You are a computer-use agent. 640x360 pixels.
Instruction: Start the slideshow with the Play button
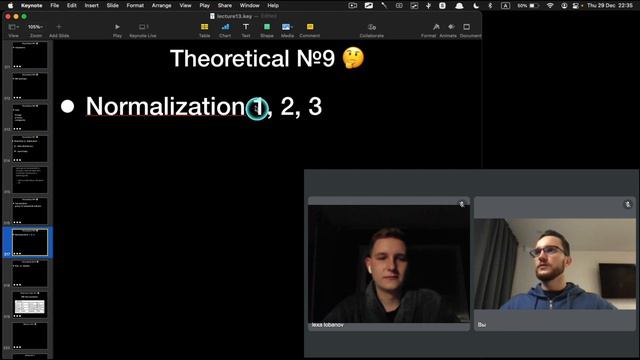117,27
